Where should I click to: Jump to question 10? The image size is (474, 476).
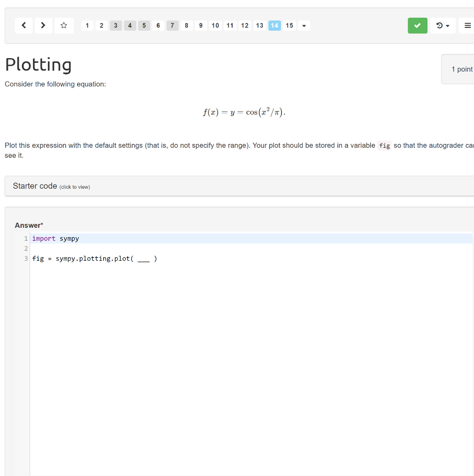click(215, 26)
